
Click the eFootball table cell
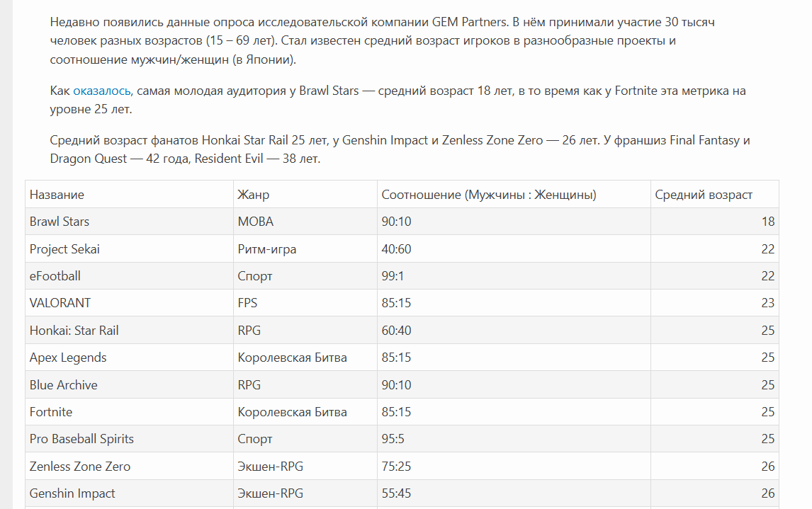[55, 276]
